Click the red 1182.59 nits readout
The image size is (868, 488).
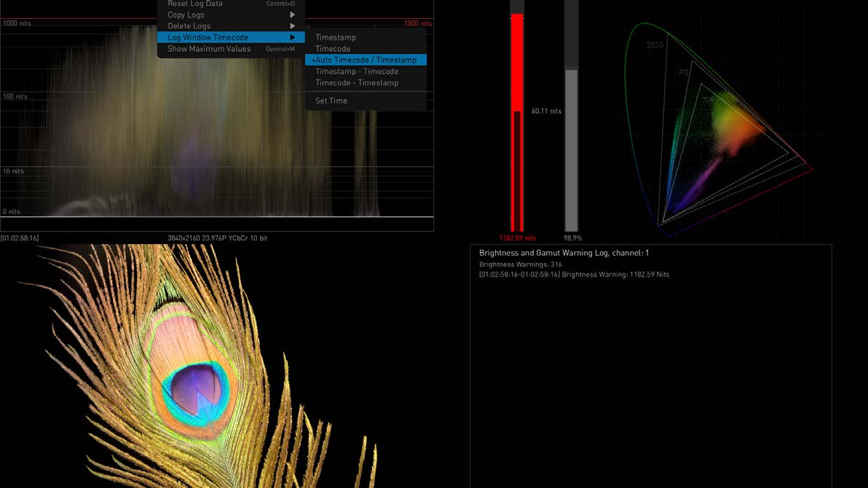click(517, 238)
